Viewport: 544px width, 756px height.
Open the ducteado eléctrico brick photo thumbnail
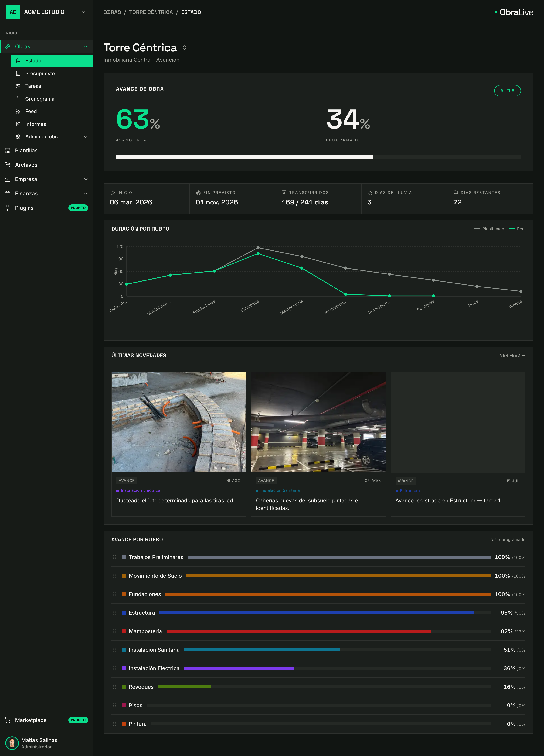pyautogui.click(x=178, y=422)
